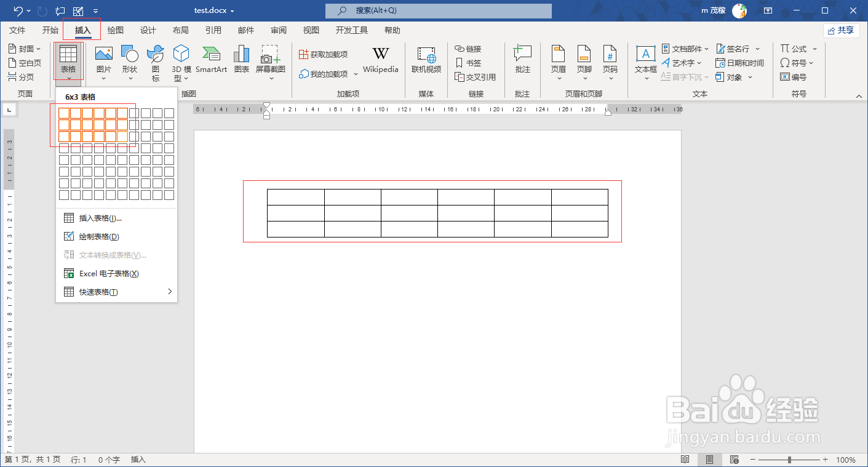Switch to 阅读视图 read mode
868x467 pixels.
pyautogui.click(x=685, y=459)
